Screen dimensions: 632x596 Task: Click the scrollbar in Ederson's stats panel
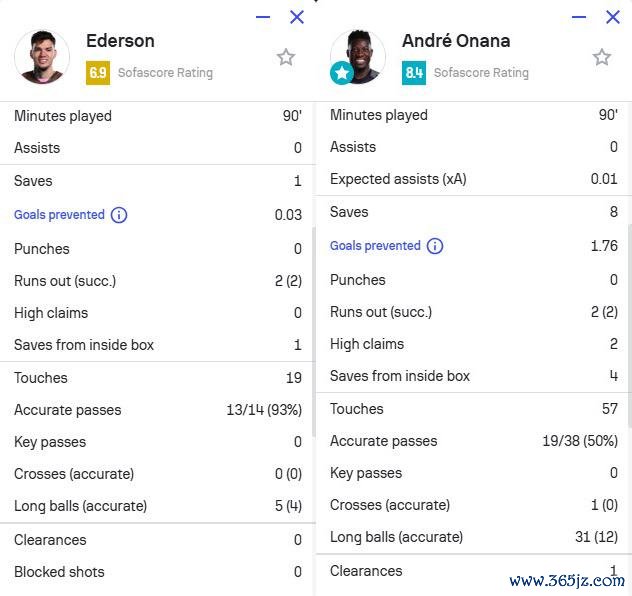pos(313,330)
